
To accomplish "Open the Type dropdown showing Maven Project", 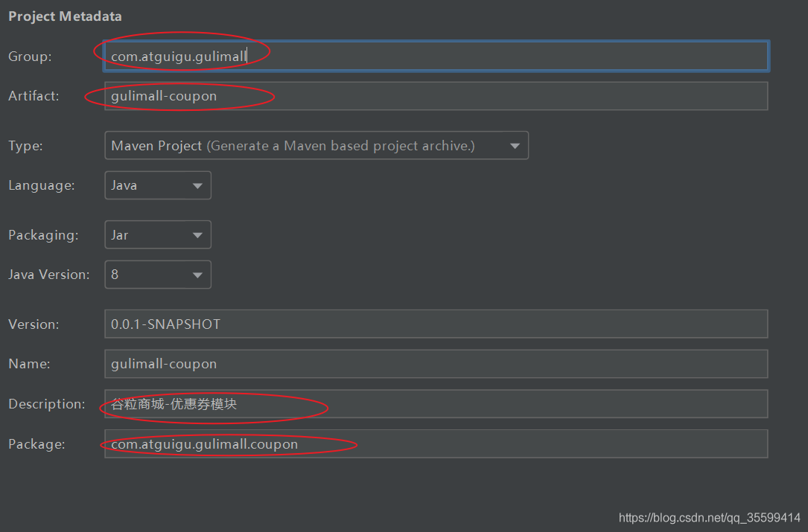I will [316, 146].
